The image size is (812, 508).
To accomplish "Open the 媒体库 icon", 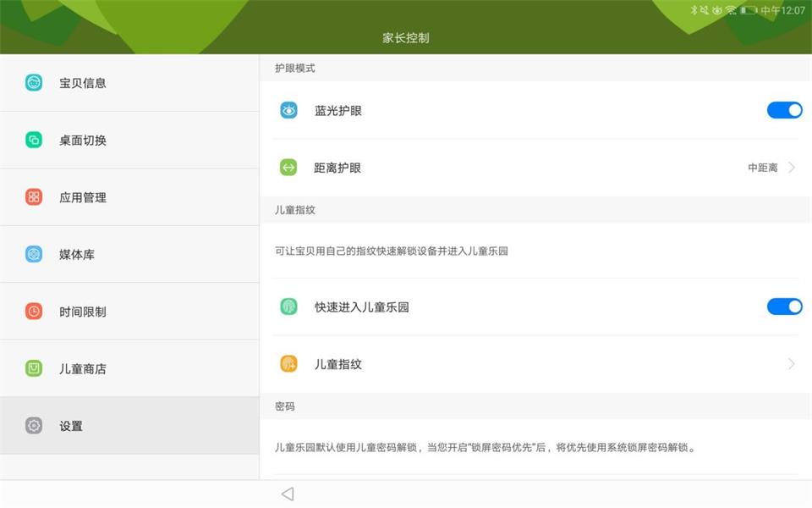I will click(x=34, y=254).
